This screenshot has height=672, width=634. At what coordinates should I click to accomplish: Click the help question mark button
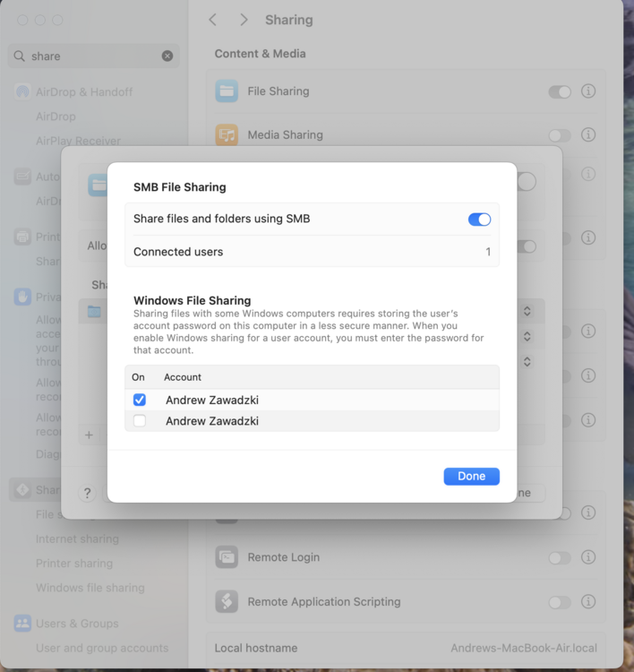point(88,494)
